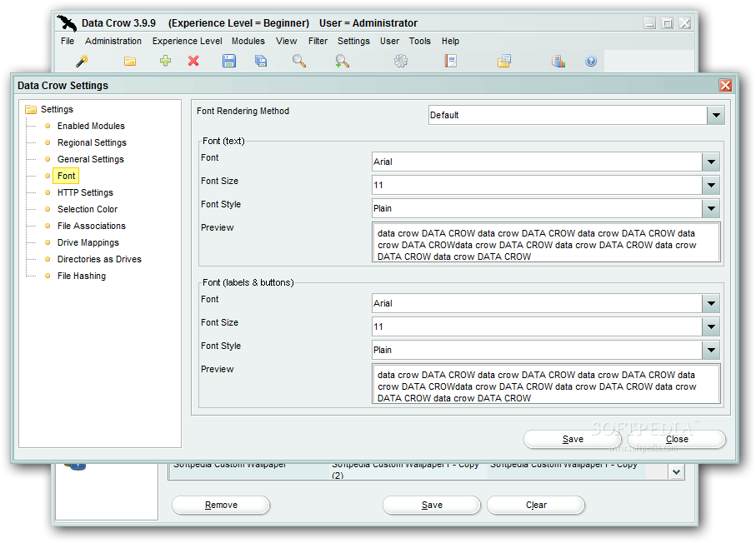Click the red X delete toolbar icon
756x543 pixels.
pos(193,61)
